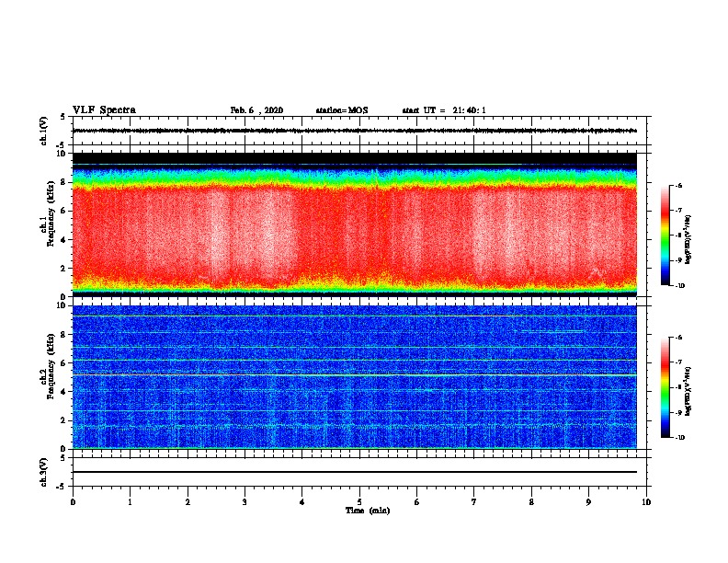Click the "ch.1(V)" waveform axis label

[43, 131]
